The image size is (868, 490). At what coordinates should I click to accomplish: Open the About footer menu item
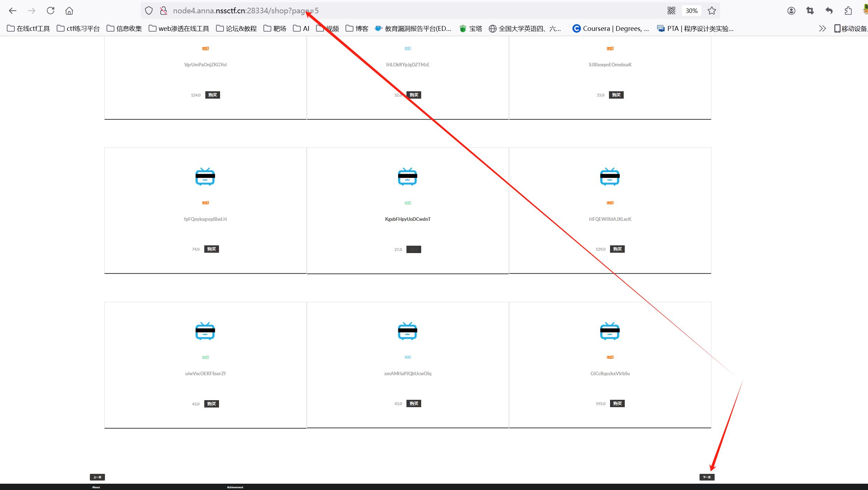[96, 487]
